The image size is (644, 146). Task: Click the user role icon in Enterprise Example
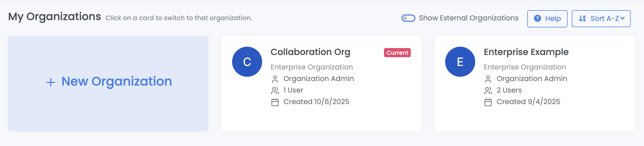tap(488, 79)
